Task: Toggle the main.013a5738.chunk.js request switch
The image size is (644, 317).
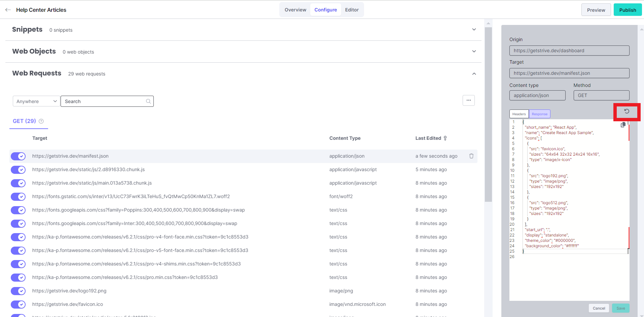Action: [x=18, y=183]
